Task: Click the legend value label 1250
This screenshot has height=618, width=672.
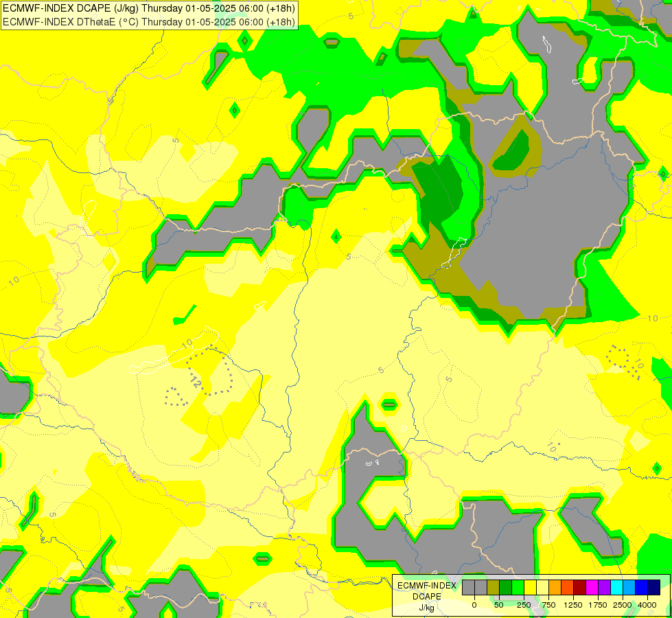Action: pyautogui.click(x=573, y=605)
